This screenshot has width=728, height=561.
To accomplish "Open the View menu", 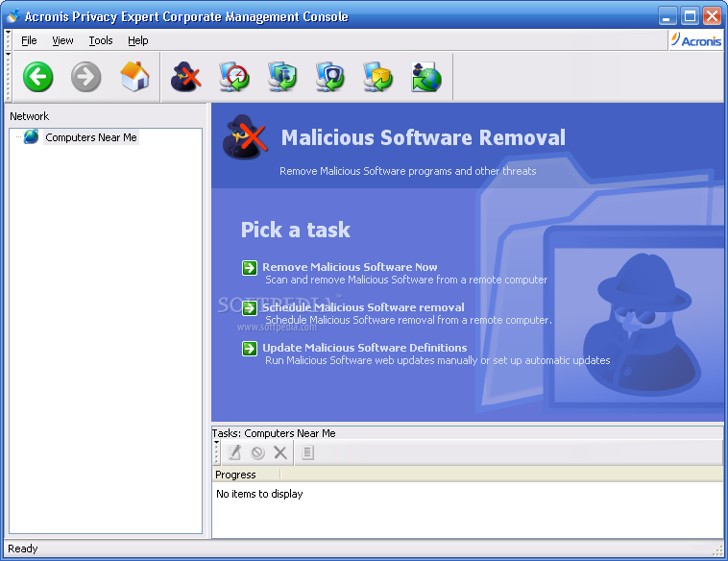I will point(62,40).
